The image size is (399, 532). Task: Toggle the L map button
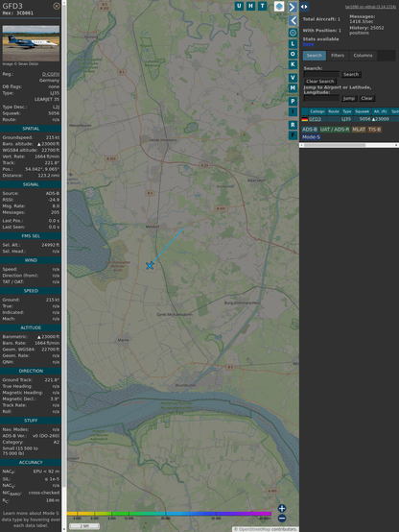pyautogui.click(x=293, y=44)
